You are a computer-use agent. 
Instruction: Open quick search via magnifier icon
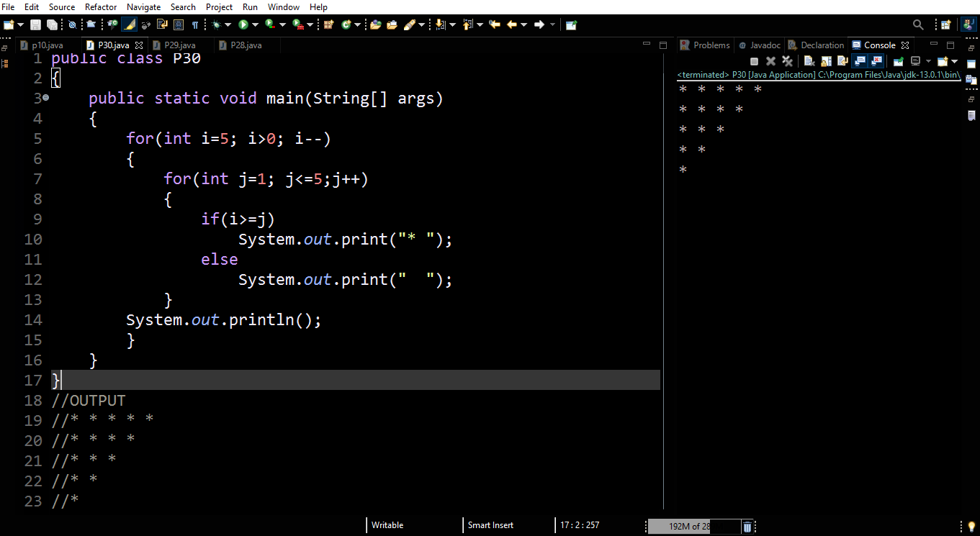coord(918,24)
